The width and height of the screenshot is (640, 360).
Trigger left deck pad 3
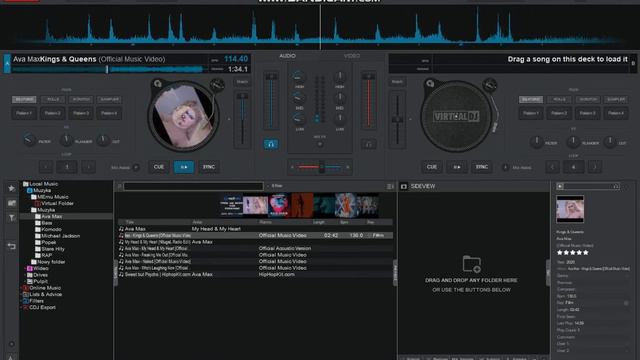tap(81, 113)
